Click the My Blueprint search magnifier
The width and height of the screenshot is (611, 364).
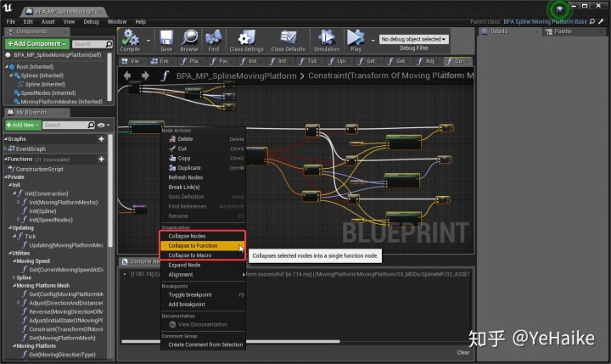click(91, 125)
